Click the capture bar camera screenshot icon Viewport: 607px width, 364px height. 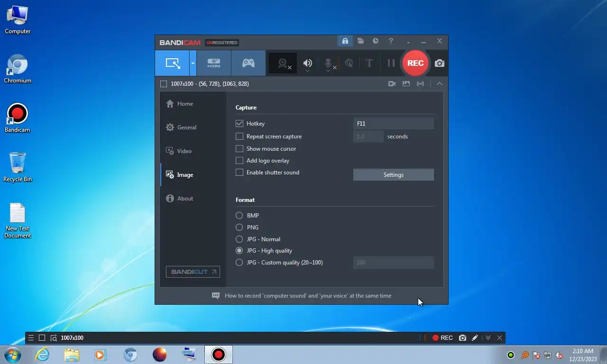462,338
